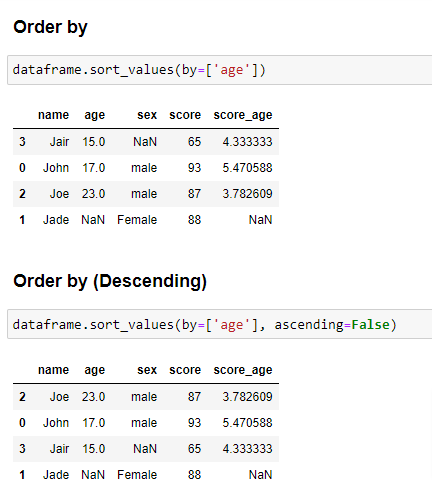Screen dimensions: 432x497
Task: Click the 'John' cell in the descending table
Action: coord(56,423)
